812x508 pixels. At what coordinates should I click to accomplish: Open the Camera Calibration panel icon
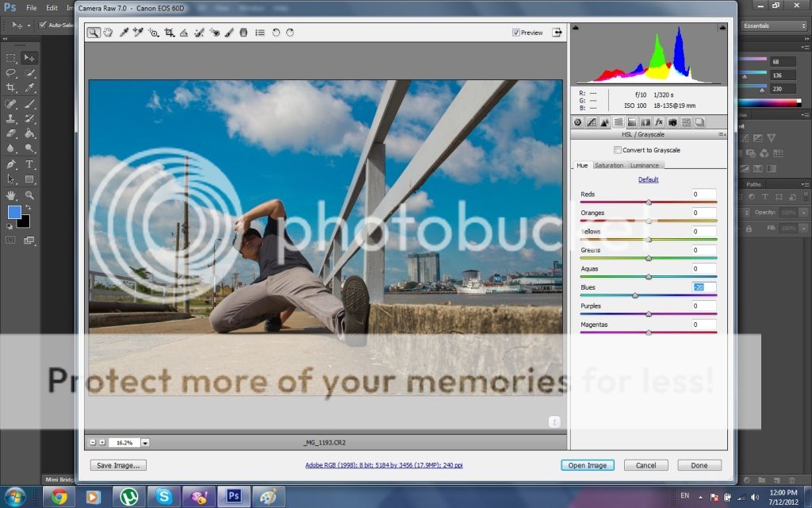pyautogui.click(x=672, y=122)
